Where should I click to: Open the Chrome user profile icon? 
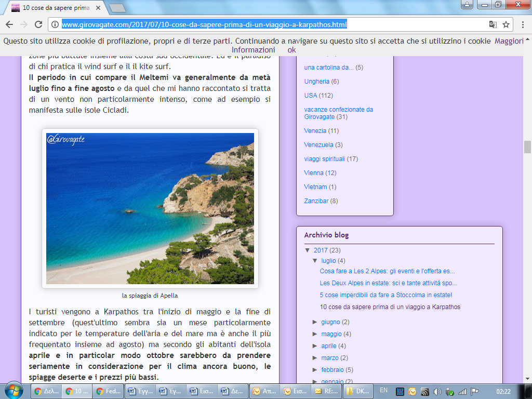tap(468, 5)
